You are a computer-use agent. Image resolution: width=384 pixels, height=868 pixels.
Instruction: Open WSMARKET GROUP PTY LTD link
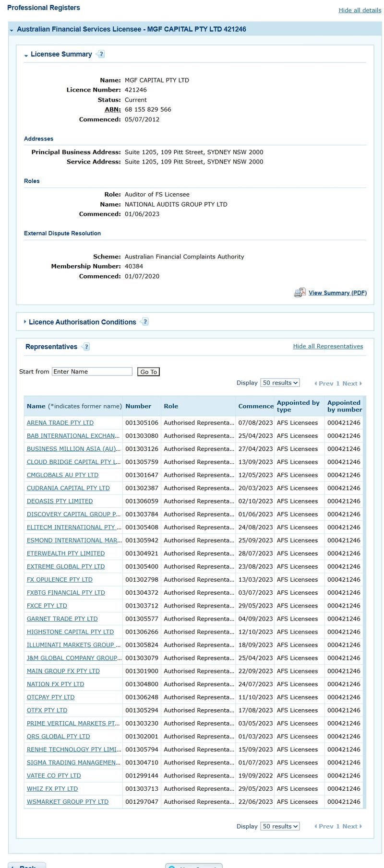point(68,801)
